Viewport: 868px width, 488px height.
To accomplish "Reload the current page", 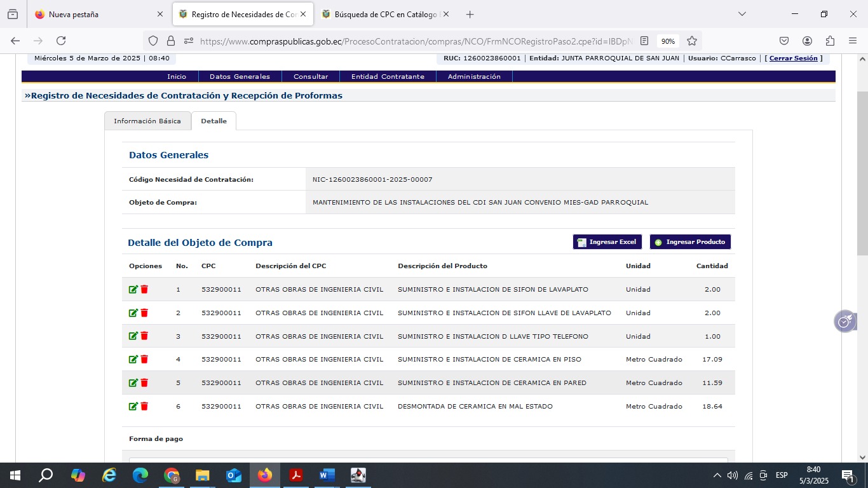I will point(61,41).
